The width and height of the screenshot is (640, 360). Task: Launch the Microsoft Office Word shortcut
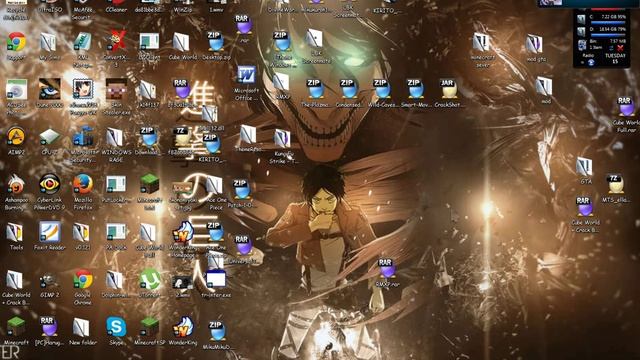(x=247, y=75)
